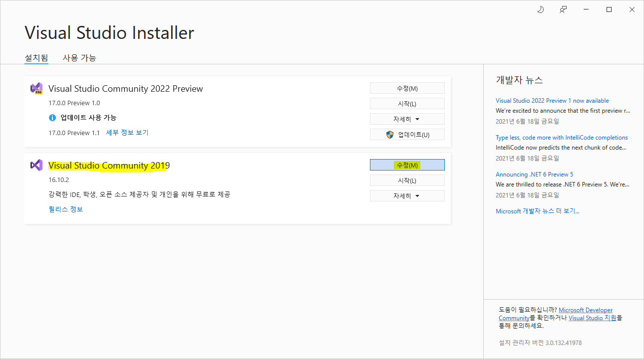Open Type less, code more IntelliCode link
This screenshot has width=644, height=359.
pyautogui.click(x=562, y=138)
